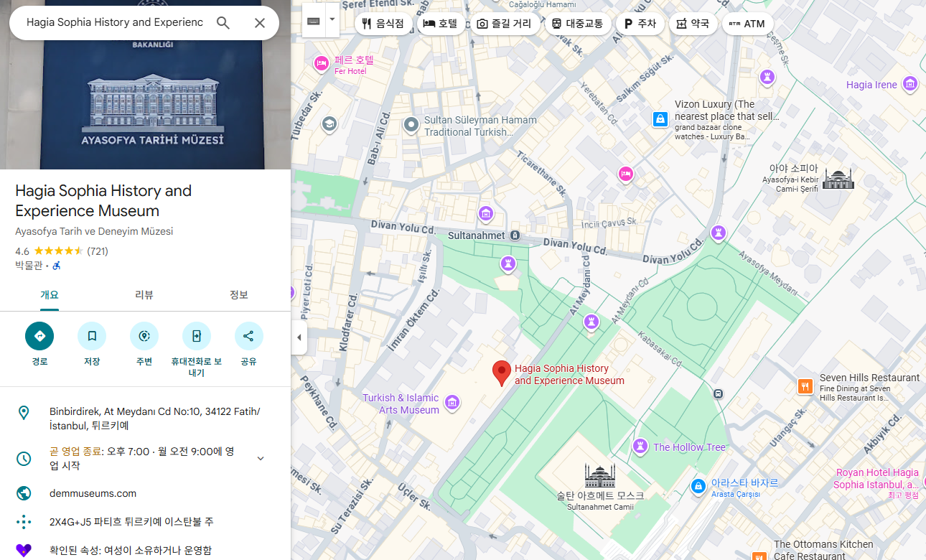Click the 박물관 museum category text
The width and height of the screenshot is (926, 560).
29,266
